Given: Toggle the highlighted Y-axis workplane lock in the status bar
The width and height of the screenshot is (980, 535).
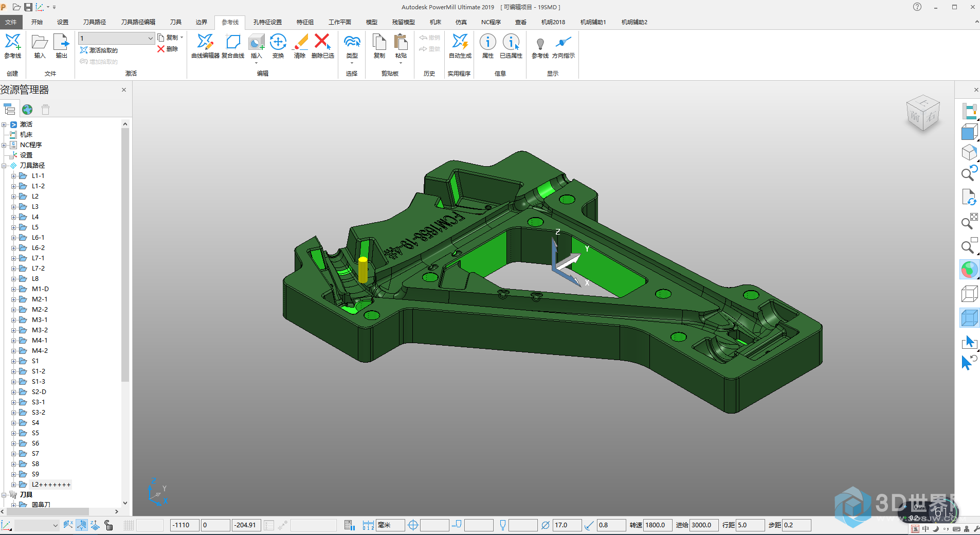Looking at the screenshot, I should coord(82,525).
